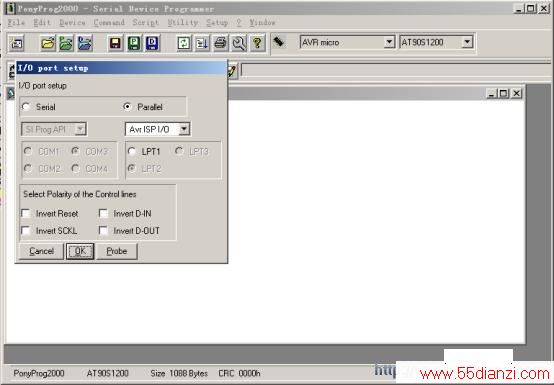Viewport: 554px width, 385px height.
Task: Click the chip icon beside AVR micro
Action: [279, 42]
